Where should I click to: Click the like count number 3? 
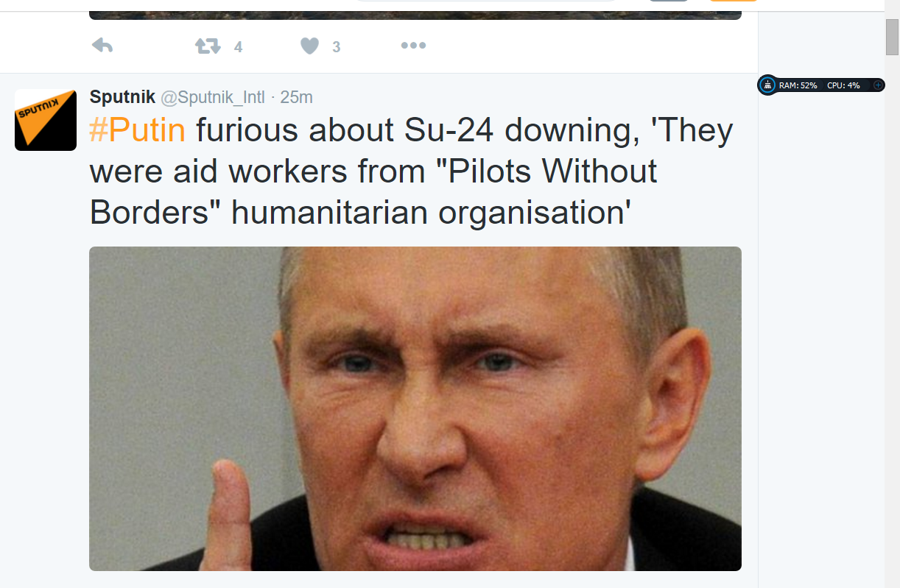[x=337, y=47]
